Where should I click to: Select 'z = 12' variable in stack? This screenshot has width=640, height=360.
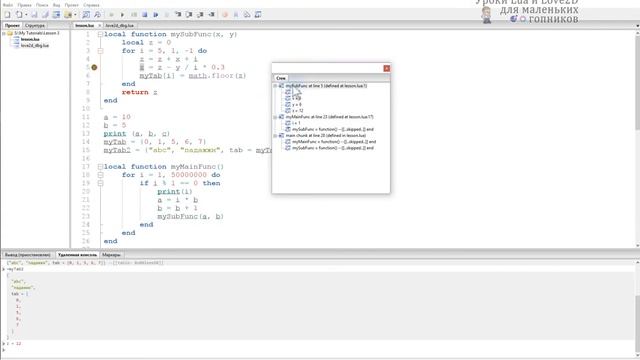[298, 111]
